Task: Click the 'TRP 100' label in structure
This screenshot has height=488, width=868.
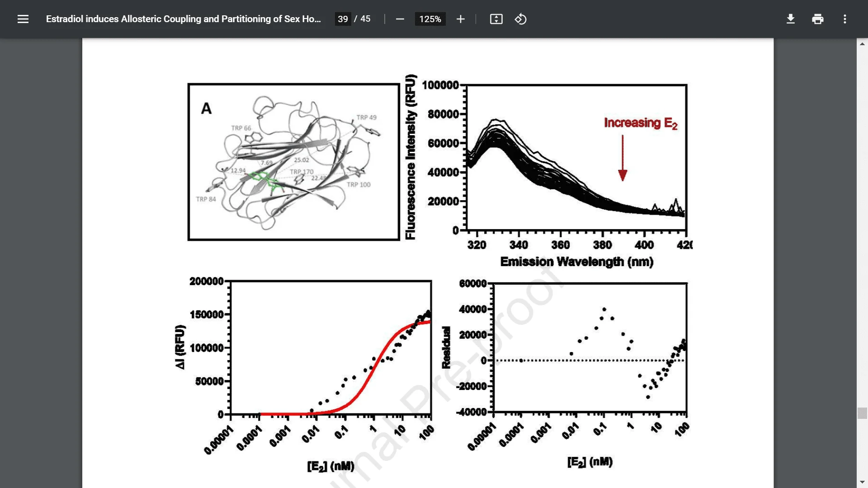Action: click(359, 185)
